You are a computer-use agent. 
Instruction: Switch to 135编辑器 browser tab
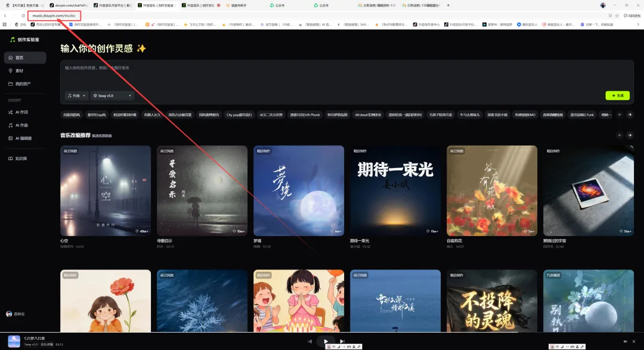pos(421,5)
